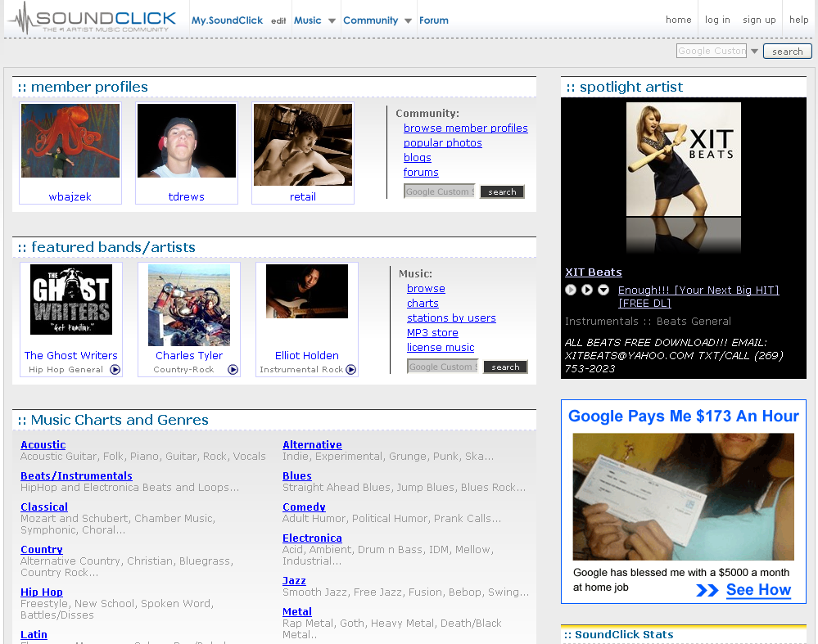Click the search button under Community links
This screenshot has height=644, width=818.
pos(502,192)
